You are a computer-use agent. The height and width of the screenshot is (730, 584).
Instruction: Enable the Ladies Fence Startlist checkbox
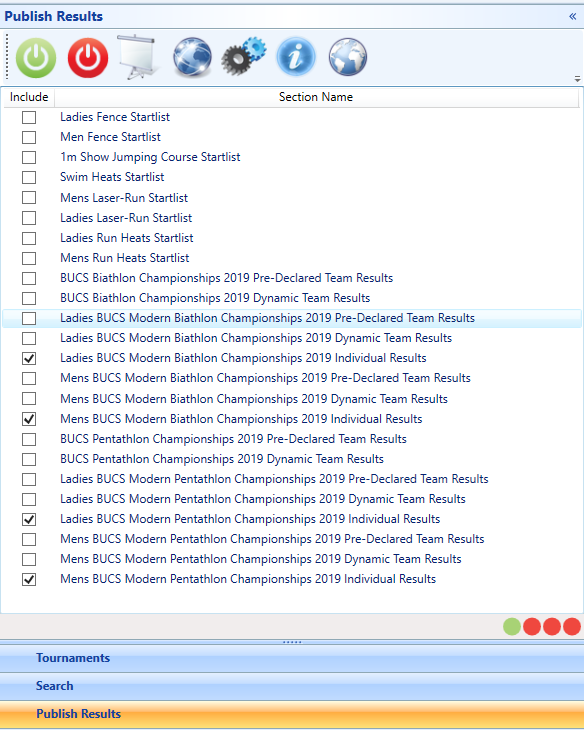pyautogui.click(x=29, y=117)
